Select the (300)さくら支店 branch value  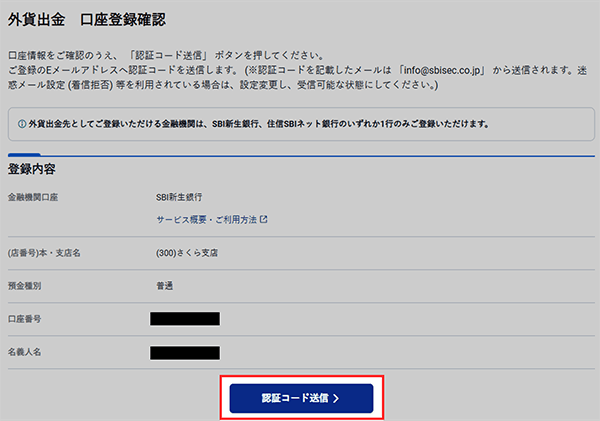tap(188, 252)
